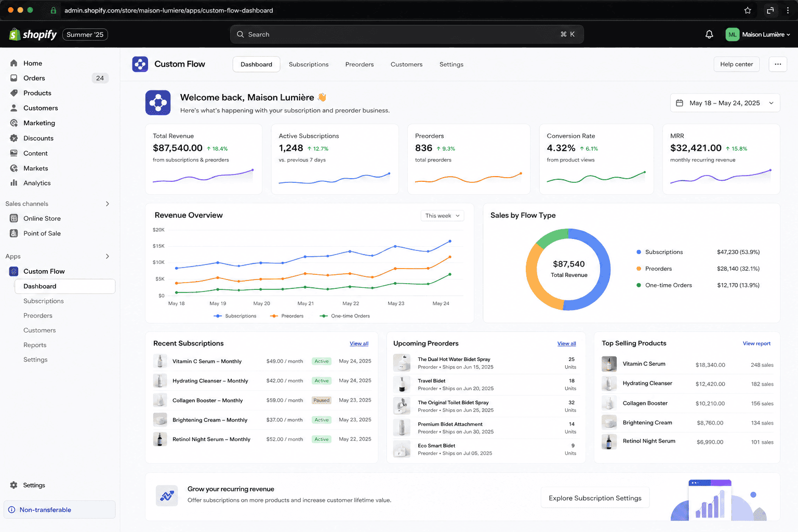
Task: Open Subscriptions in sidebar submenu
Action: click(x=44, y=301)
